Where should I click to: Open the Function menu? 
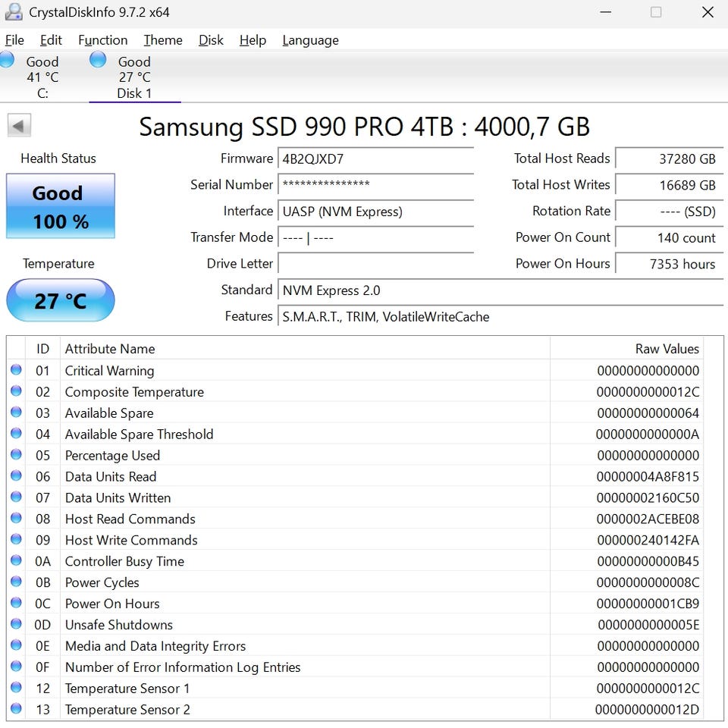tap(102, 40)
